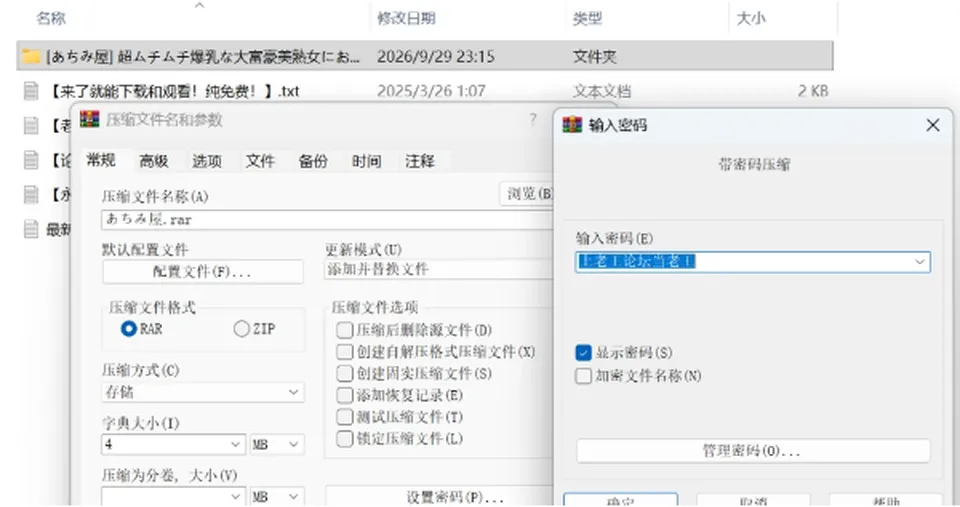
Task: Click the date 2025/3/26 1:07
Action: point(431,91)
